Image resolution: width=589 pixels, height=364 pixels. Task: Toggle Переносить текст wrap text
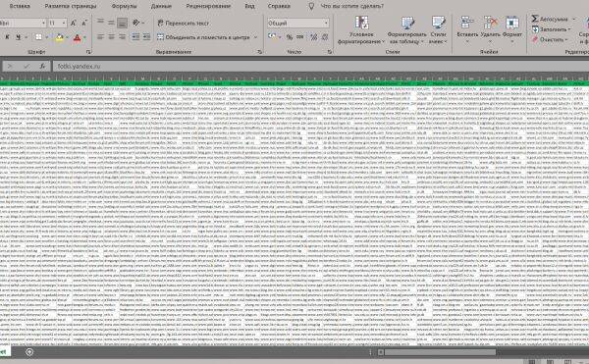pyautogui.click(x=183, y=23)
